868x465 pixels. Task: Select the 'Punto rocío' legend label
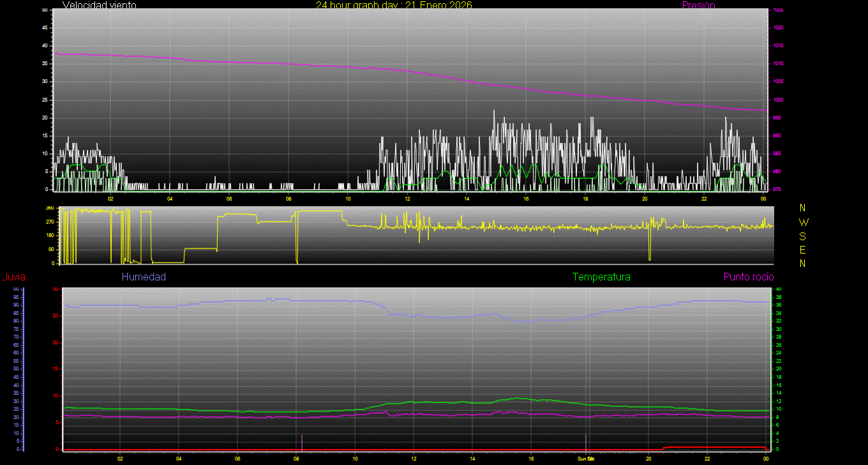(x=748, y=277)
